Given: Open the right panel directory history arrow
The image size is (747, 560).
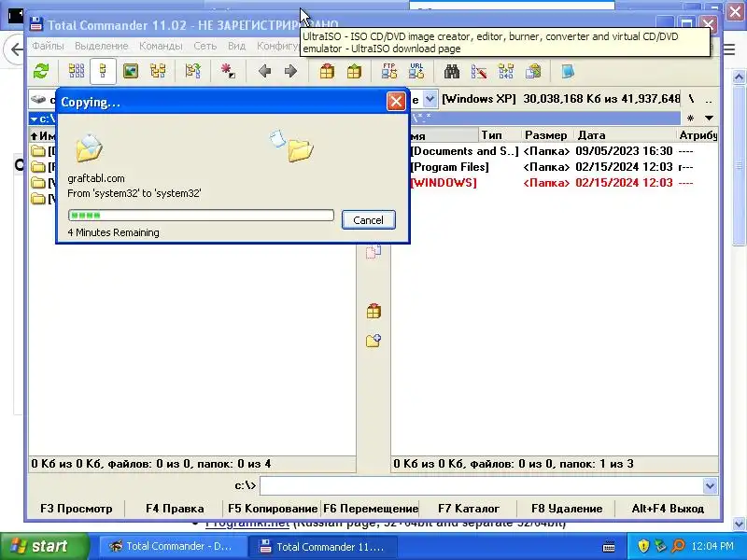Looking at the screenshot, I should pos(709,119).
